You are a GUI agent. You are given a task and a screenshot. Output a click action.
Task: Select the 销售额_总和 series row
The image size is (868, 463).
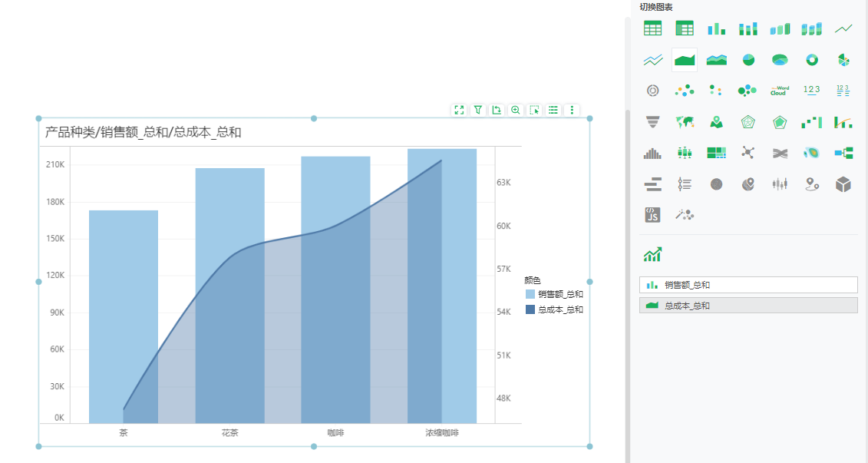pos(748,285)
